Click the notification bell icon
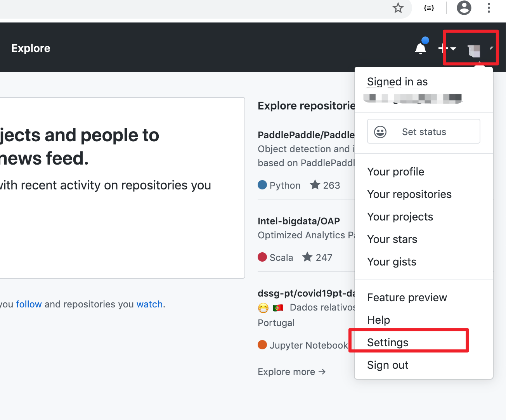 (421, 48)
